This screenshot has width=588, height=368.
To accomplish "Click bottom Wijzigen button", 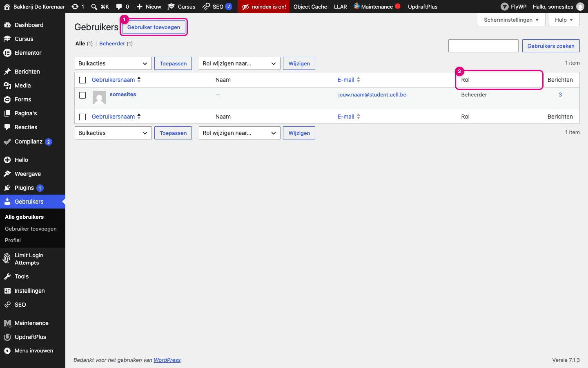I will (x=299, y=133).
